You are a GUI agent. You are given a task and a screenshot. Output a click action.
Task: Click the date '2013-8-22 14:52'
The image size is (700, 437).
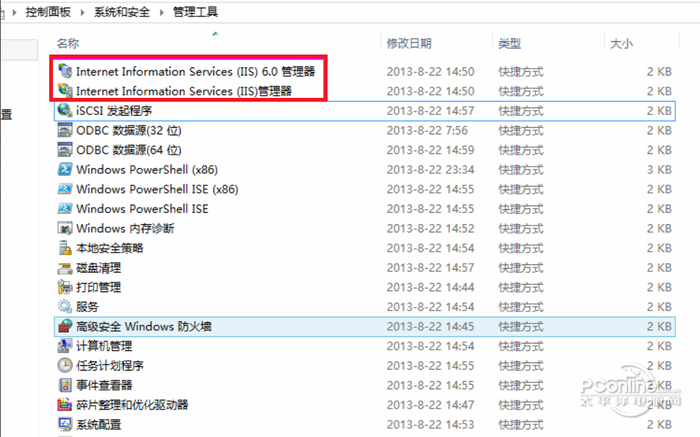pos(430,229)
